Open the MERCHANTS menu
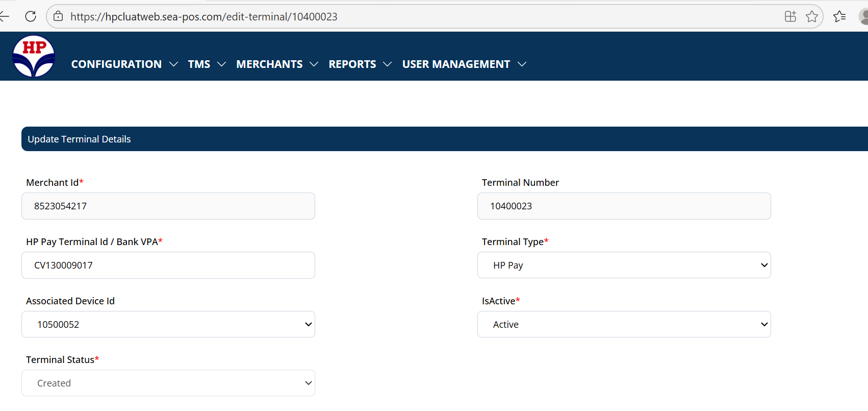Viewport: 868px width, 411px height. coord(277,64)
